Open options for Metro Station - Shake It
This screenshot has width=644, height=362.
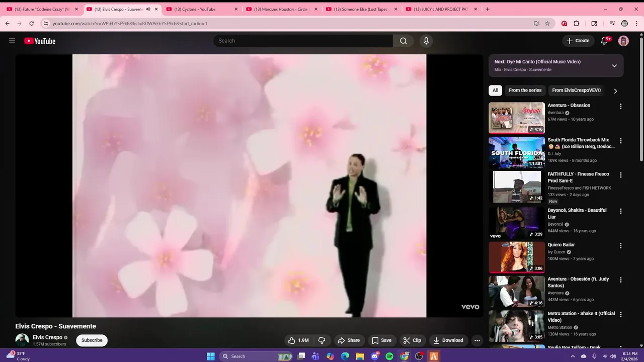[x=620, y=315]
